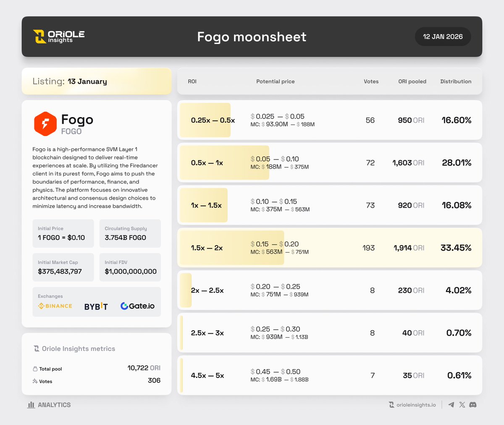The image size is (504, 425).
Task: Click the MC: $1.69B — $1.88B text
Action: [x=279, y=379]
